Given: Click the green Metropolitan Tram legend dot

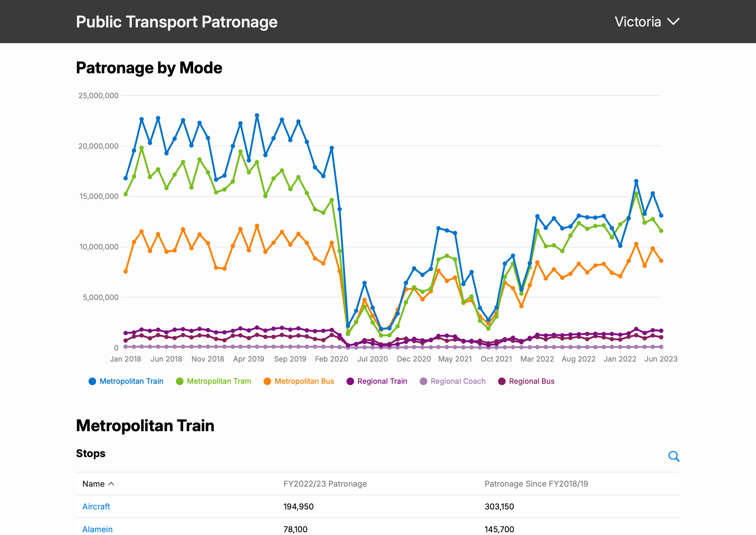Looking at the screenshot, I should coord(179,381).
